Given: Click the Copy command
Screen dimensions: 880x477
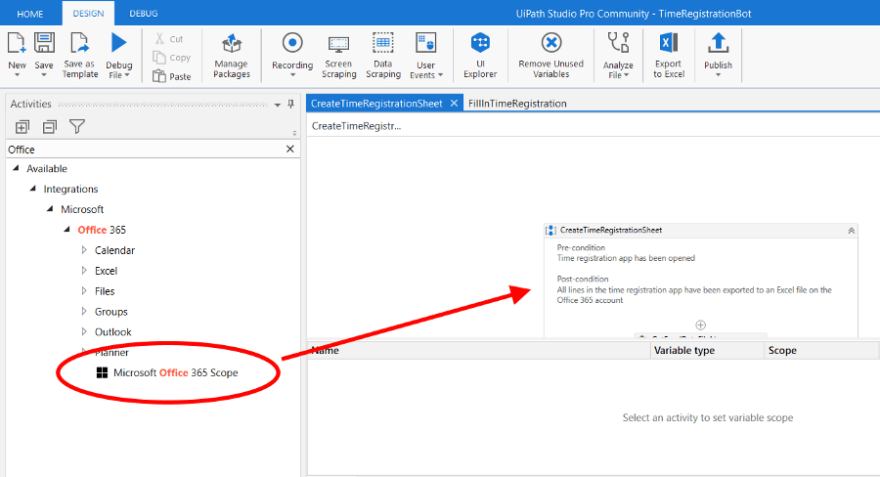Looking at the screenshot, I should [x=172, y=58].
